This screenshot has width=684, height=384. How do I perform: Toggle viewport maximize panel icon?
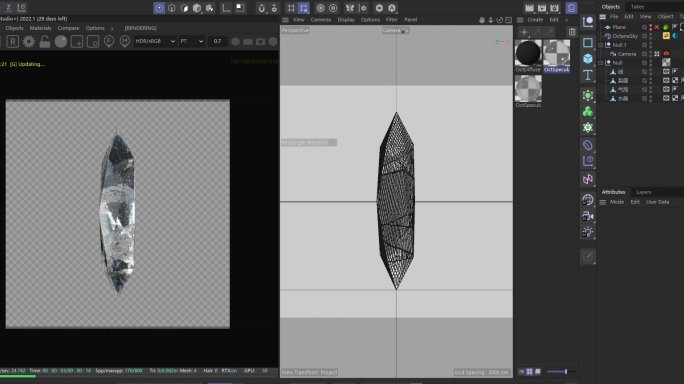coord(508,20)
